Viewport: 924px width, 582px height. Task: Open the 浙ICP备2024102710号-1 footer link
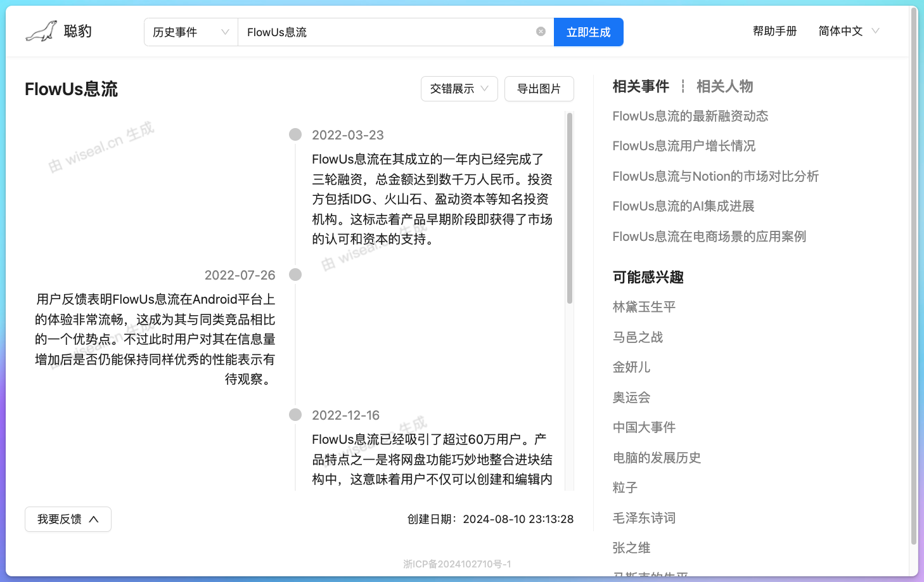[x=457, y=564]
